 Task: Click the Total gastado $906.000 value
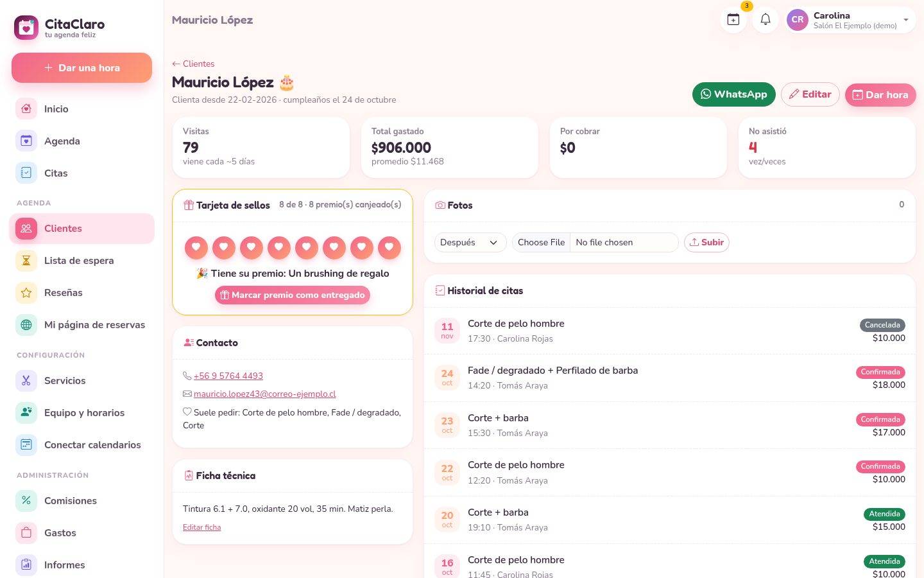(401, 148)
